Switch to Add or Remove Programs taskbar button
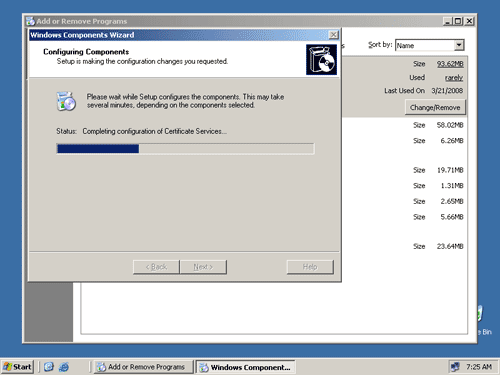 click(144, 367)
